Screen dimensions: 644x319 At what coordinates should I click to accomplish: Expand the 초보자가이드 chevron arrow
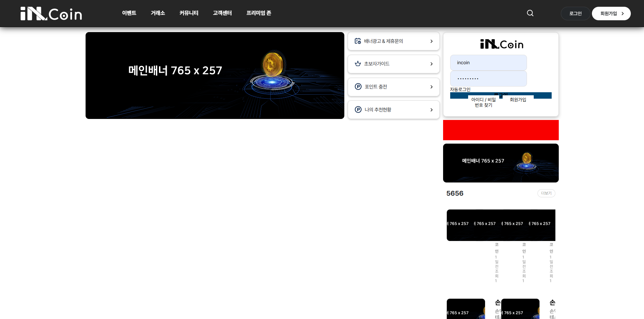tap(431, 64)
